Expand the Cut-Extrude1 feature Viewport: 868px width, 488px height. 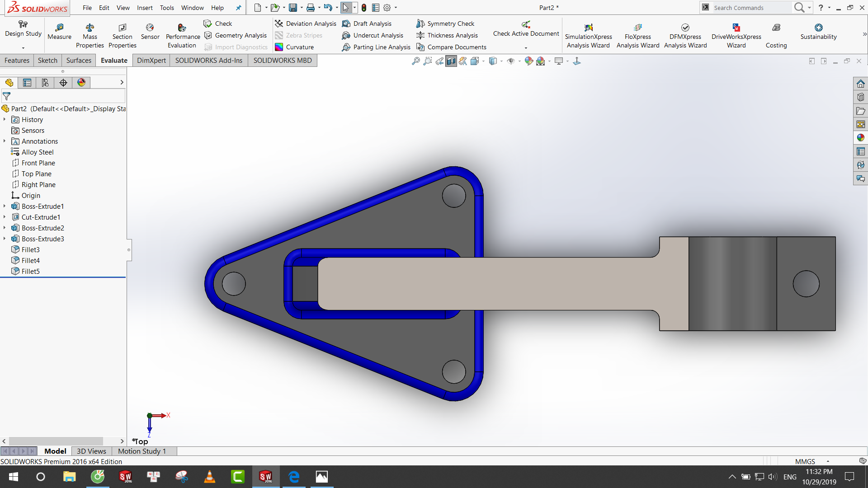(5, 217)
